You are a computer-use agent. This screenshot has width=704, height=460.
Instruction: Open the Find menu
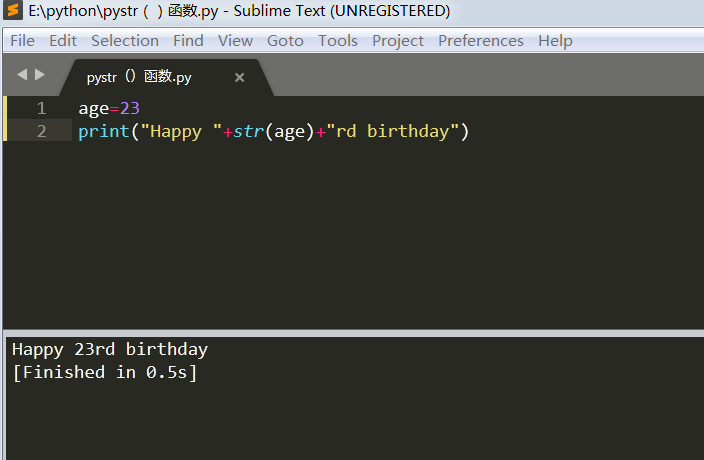(188, 41)
